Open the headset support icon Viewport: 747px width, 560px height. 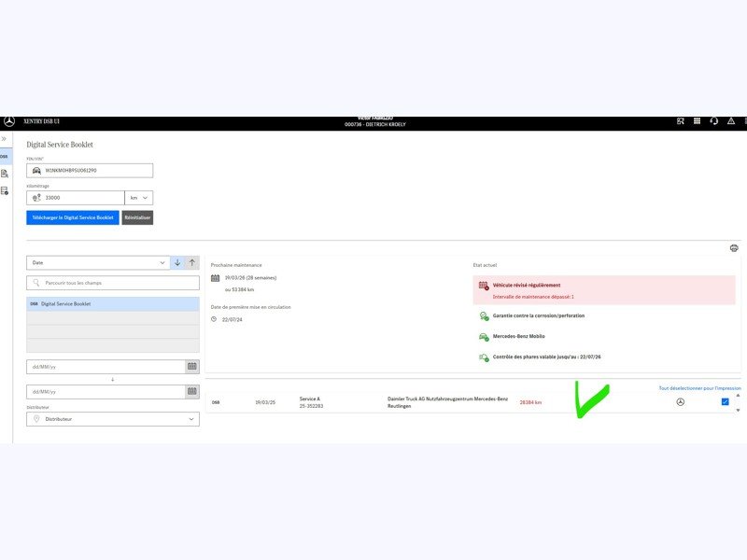pyautogui.click(x=714, y=121)
